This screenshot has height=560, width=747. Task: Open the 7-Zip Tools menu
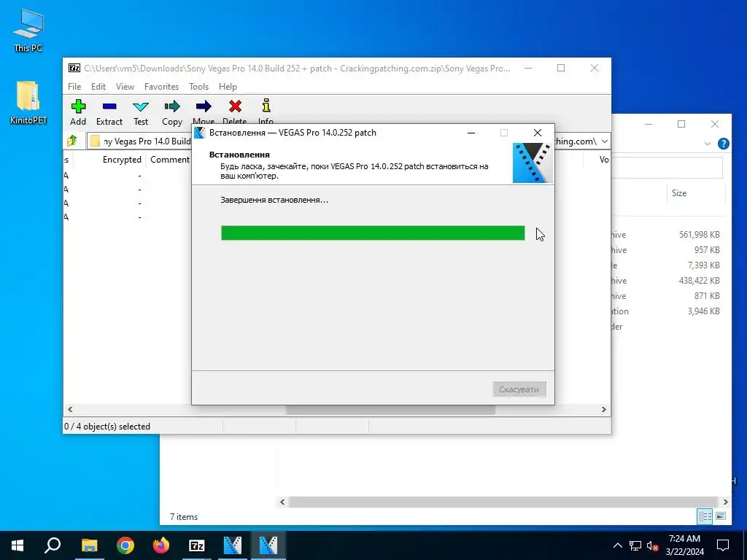tap(198, 87)
